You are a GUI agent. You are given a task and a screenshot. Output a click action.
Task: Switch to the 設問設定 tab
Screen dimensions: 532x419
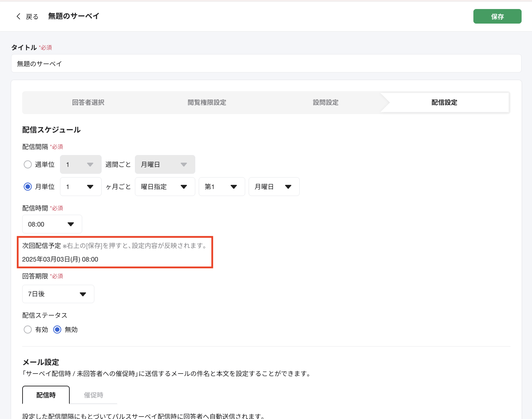pyautogui.click(x=325, y=102)
